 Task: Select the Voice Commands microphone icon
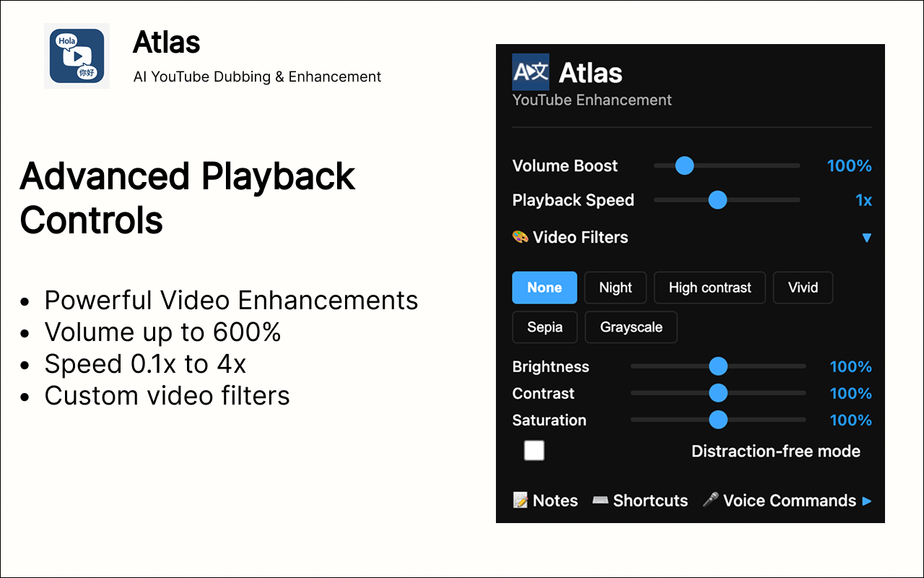tap(710, 500)
